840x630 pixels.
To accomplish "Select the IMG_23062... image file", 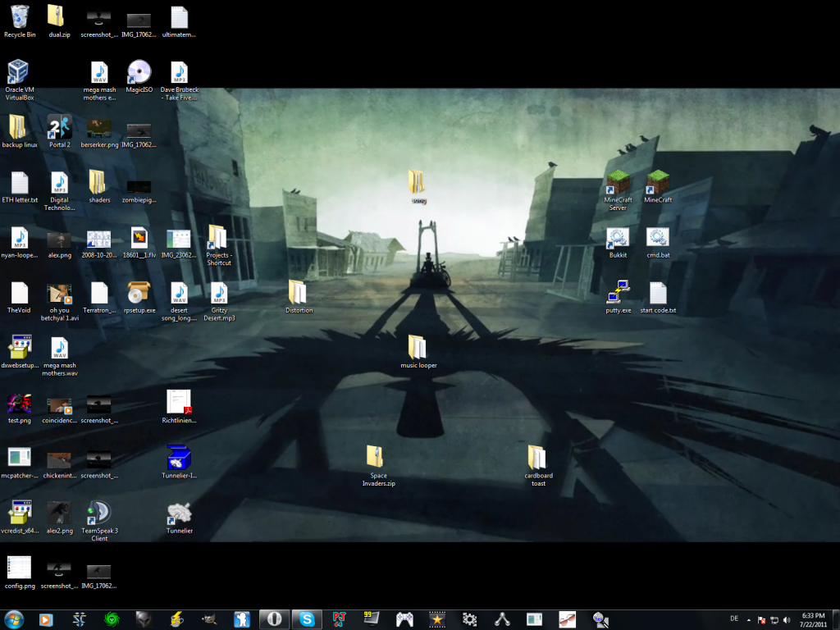I will click(x=179, y=244).
